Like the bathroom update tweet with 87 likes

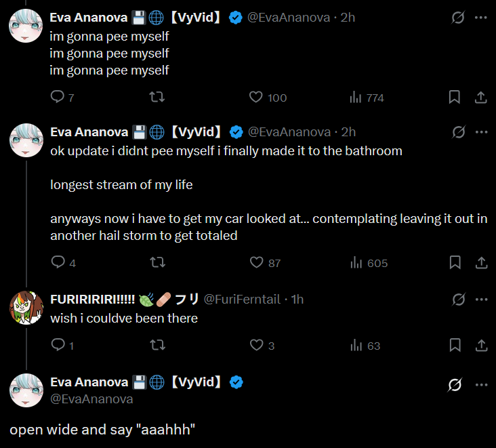click(x=256, y=262)
